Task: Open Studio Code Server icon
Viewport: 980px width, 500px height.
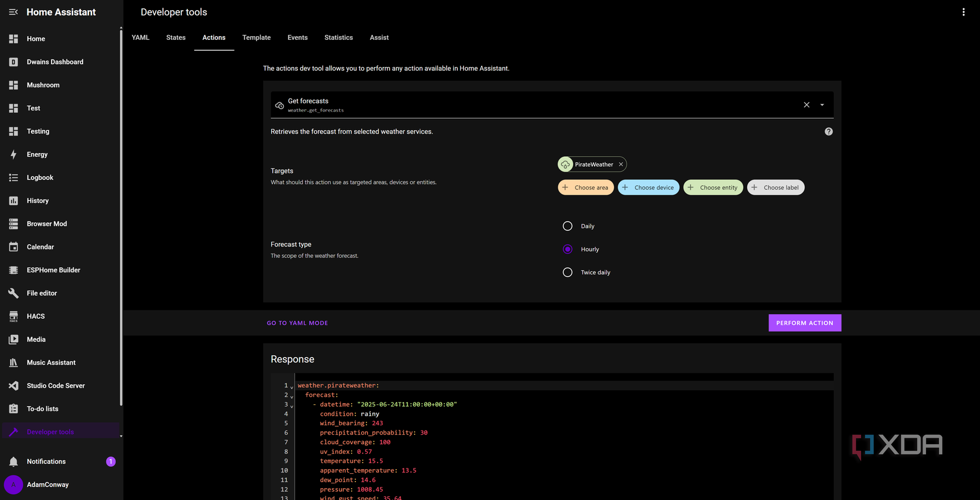Action: point(13,386)
